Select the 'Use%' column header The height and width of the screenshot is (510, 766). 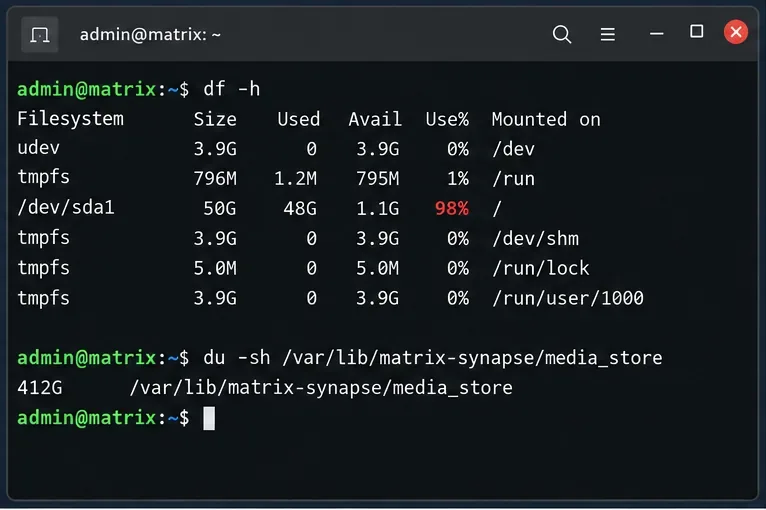447,119
